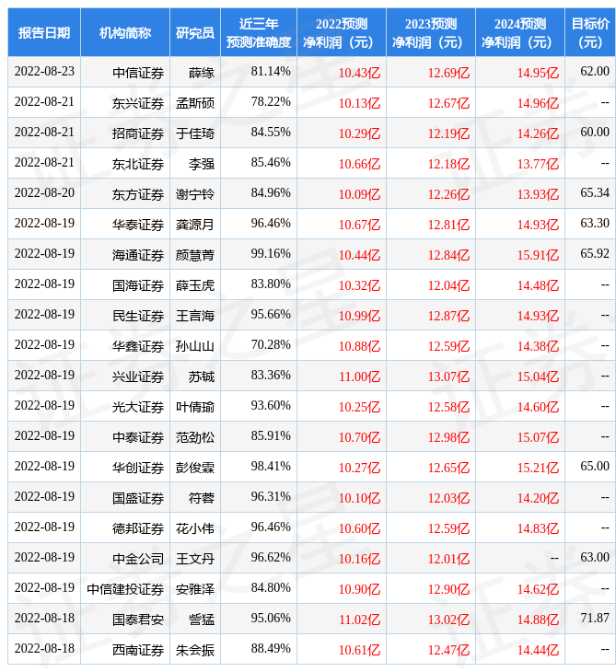Image resolution: width=616 pixels, height=672 pixels.
Task: Click the 中信建投证券 institution cell
Action: (125, 590)
